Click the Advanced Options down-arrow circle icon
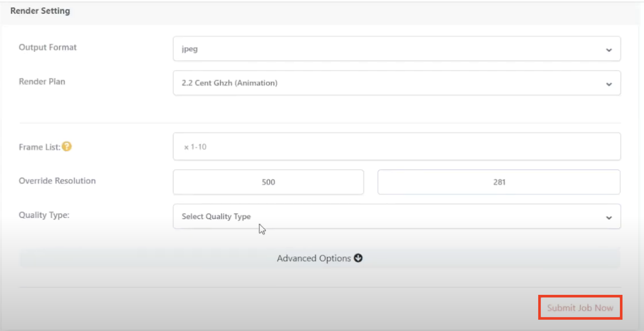644x331 pixels. click(358, 258)
